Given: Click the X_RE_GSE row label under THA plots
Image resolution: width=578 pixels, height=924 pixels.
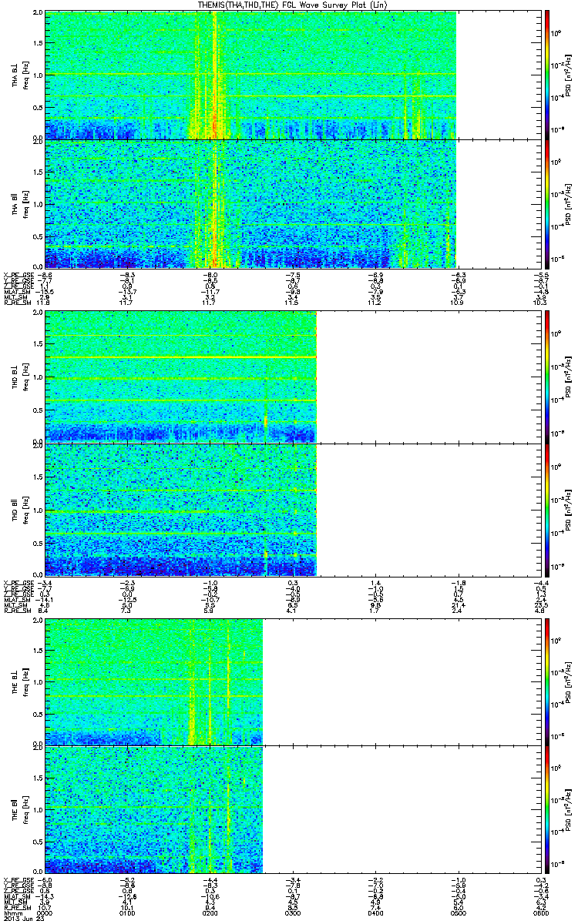Looking at the screenshot, I should coord(19,274).
